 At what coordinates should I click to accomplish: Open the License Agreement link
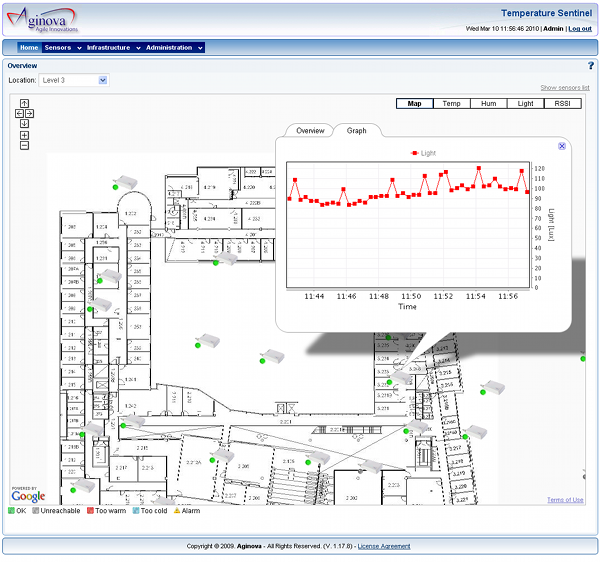tap(384, 546)
